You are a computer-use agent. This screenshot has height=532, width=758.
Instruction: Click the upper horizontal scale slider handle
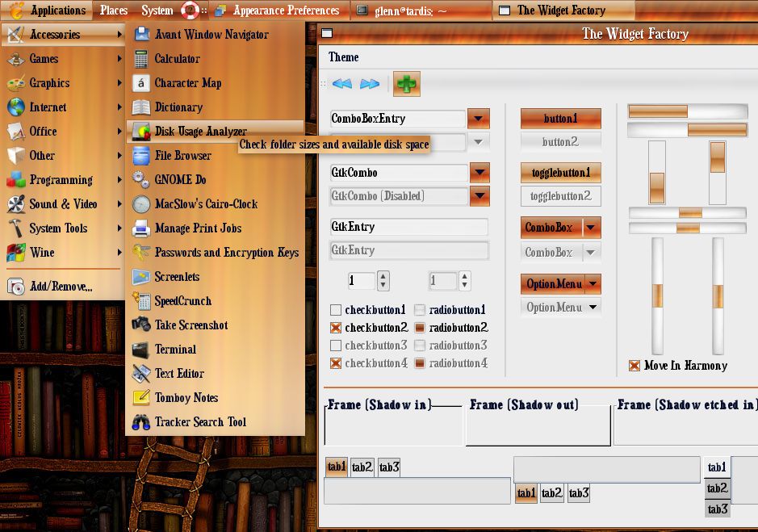[x=690, y=212]
